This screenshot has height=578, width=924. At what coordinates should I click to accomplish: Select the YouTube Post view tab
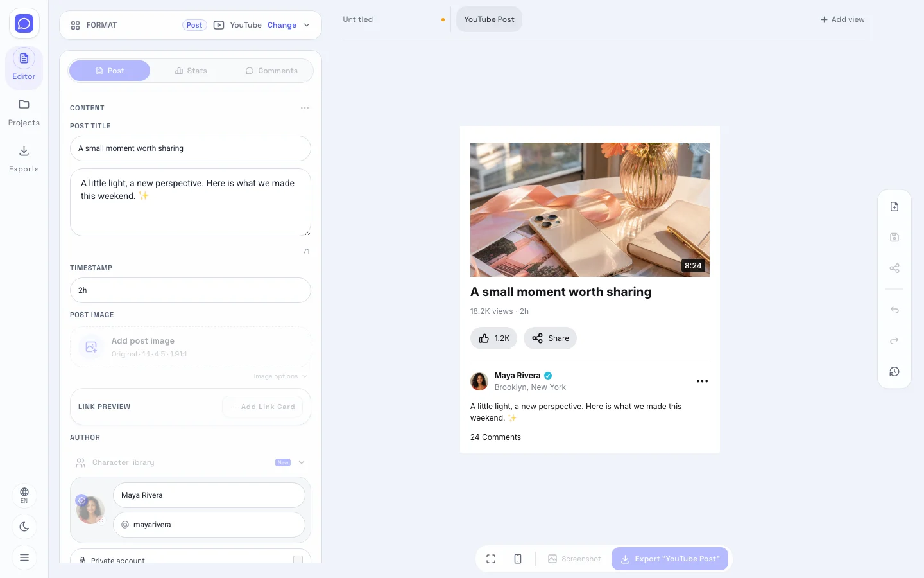[x=489, y=19]
